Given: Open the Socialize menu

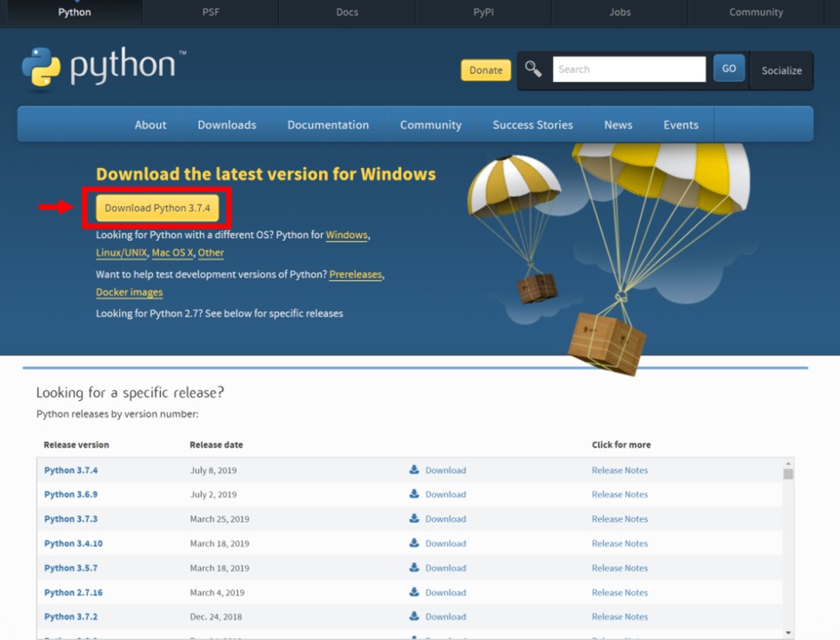Looking at the screenshot, I should [781, 71].
